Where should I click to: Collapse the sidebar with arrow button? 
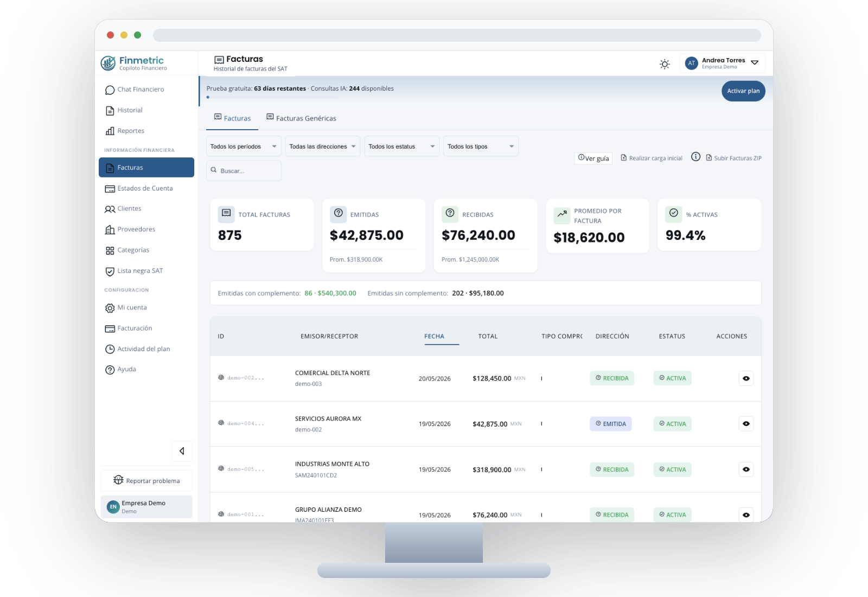point(182,451)
